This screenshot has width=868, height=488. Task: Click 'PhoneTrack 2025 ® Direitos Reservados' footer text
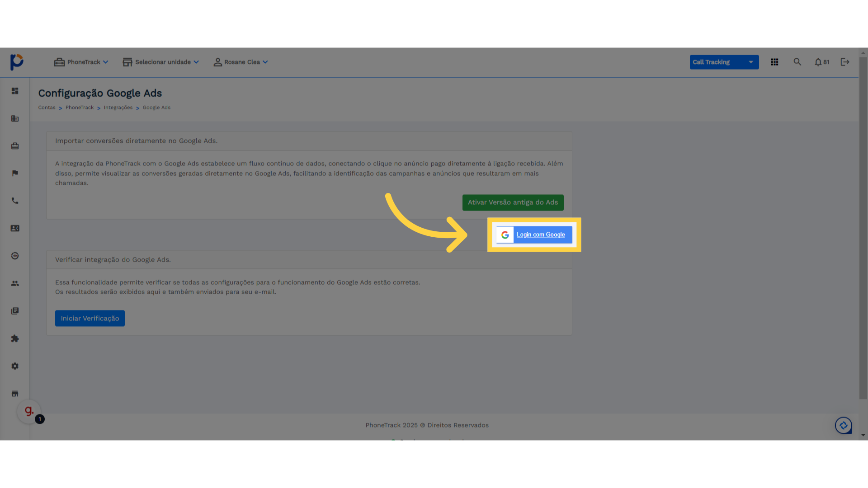[x=427, y=425]
